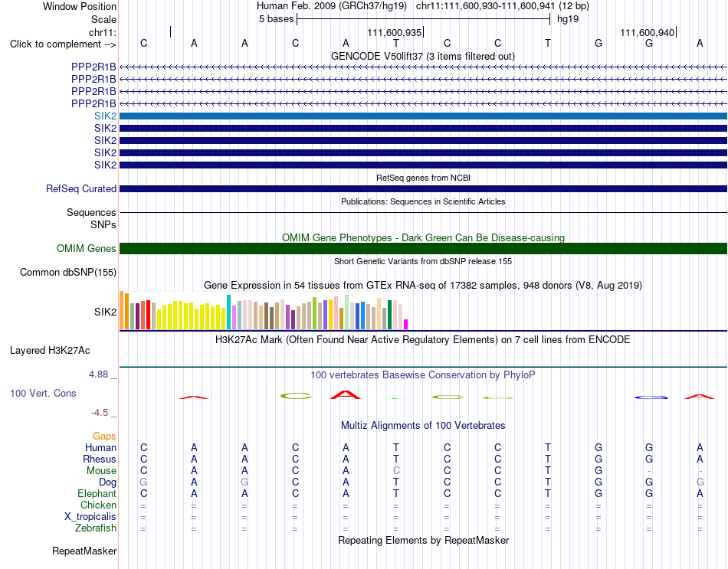Click the Elephant species label
This screenshot has height=569, width=728.
97,494
